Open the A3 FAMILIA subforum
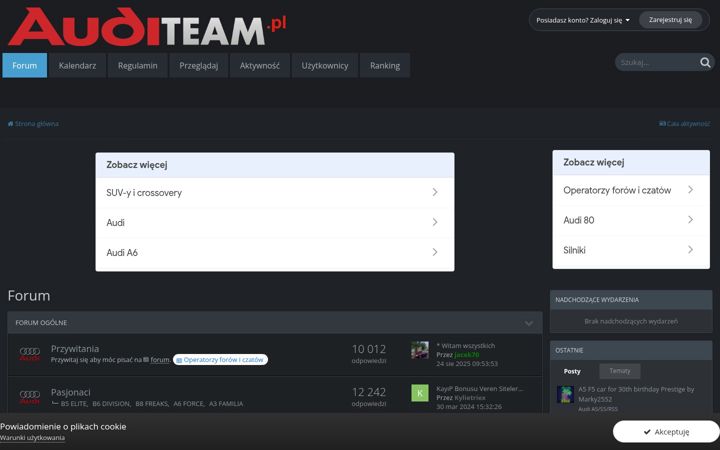Screen dimensions: 720x450 pos(226,404)
